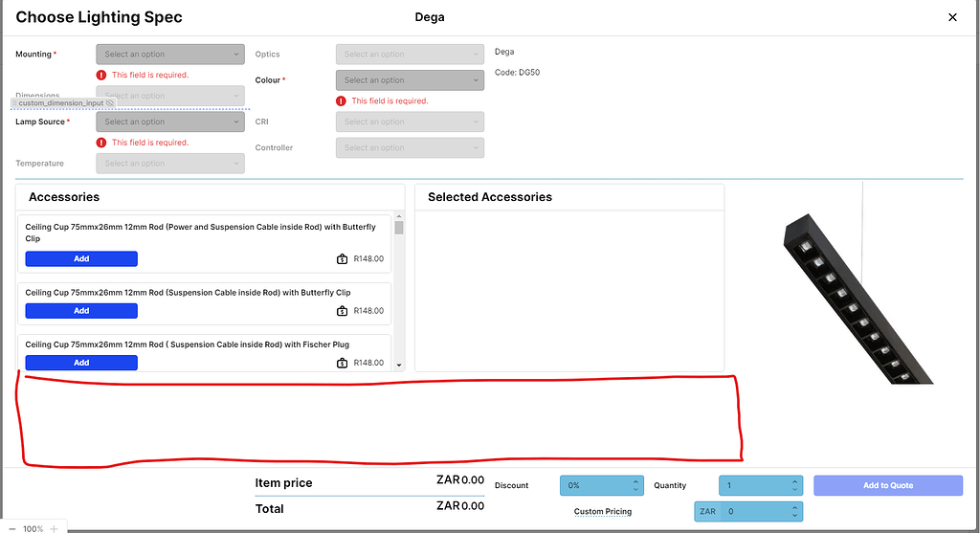Click the Custom Pricing label
This screenshot has height=533, width=980.
coord(603,511)
